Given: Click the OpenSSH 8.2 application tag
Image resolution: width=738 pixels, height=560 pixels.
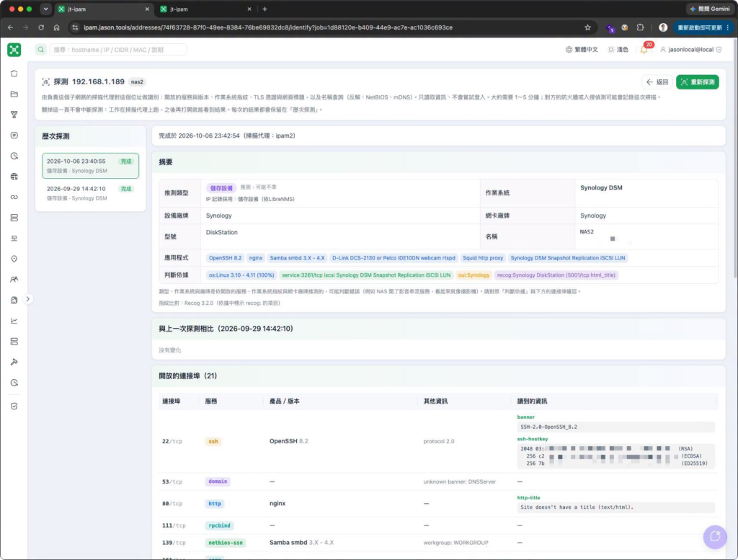Looking at the screenshot, I should (x=225, y=258).
